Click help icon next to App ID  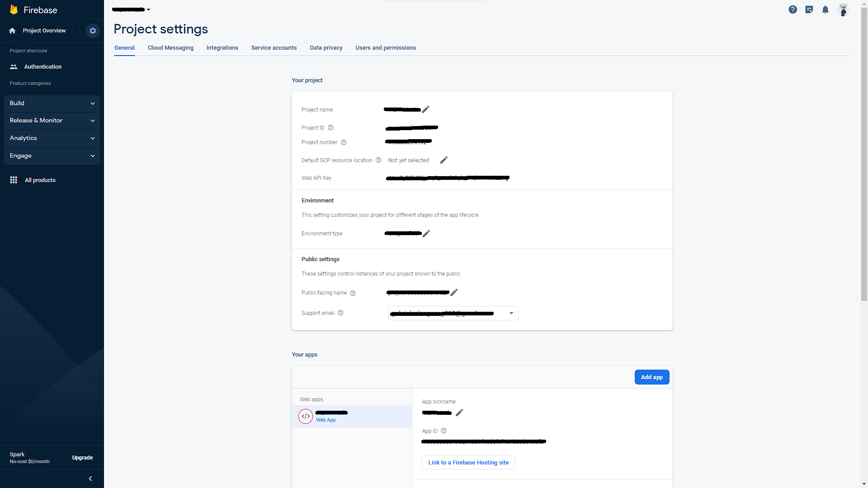coord(443,431)
